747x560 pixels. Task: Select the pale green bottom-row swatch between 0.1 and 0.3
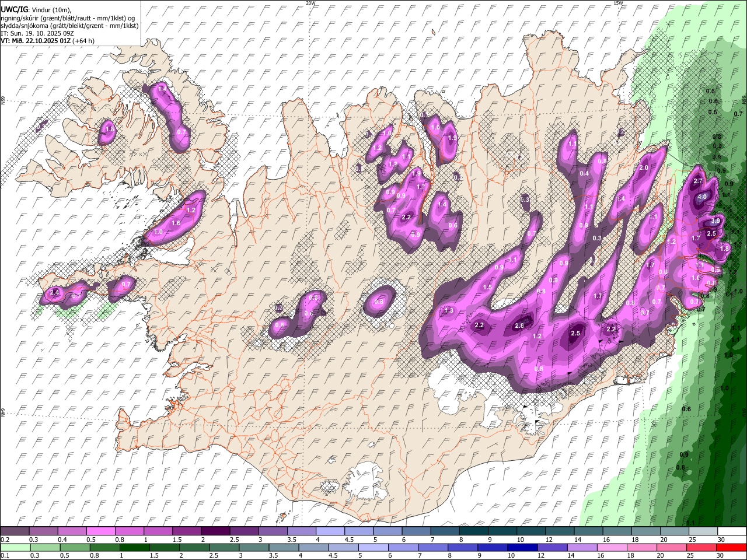[15, 548]
